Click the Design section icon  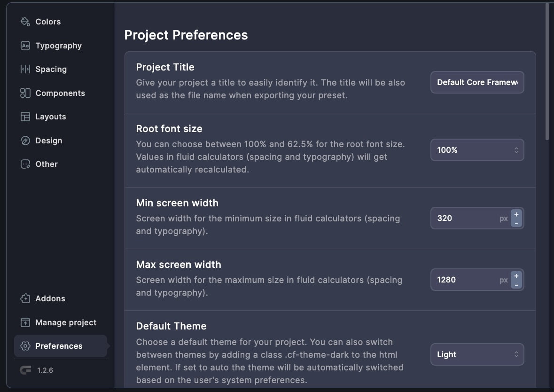tap(25, 140)
